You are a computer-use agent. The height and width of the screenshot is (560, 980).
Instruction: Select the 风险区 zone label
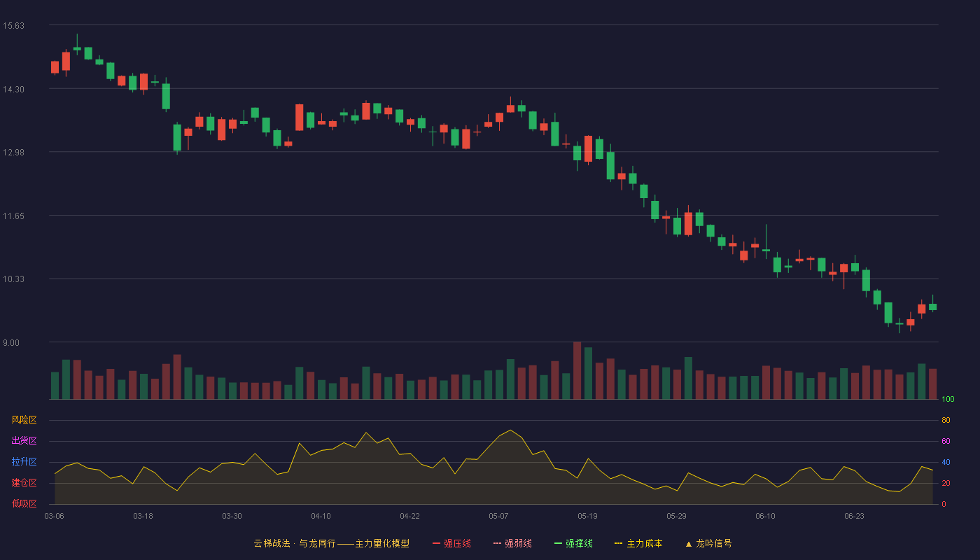click(x=24, y=420)
